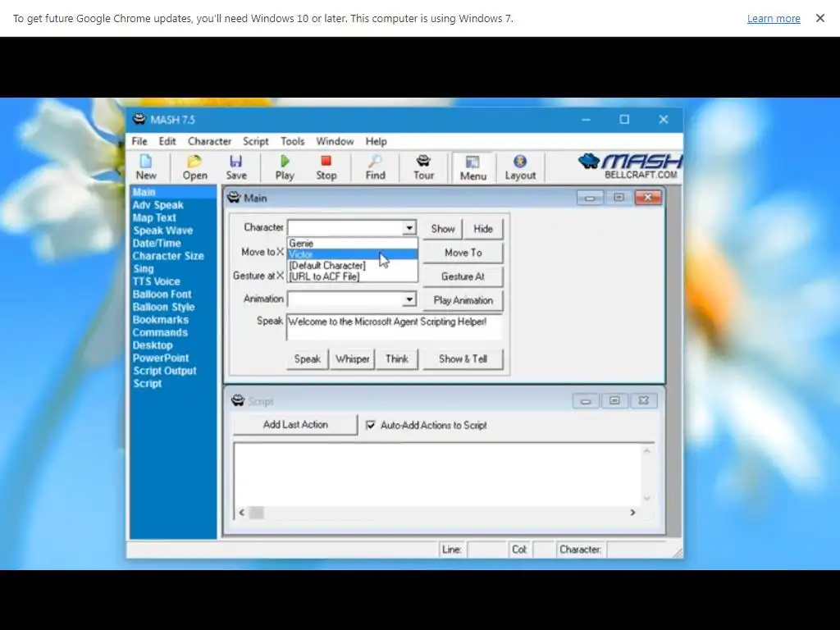This screenshot has width=840, height=630.
Task: Click inside the script text area
Action: [438, 475]
